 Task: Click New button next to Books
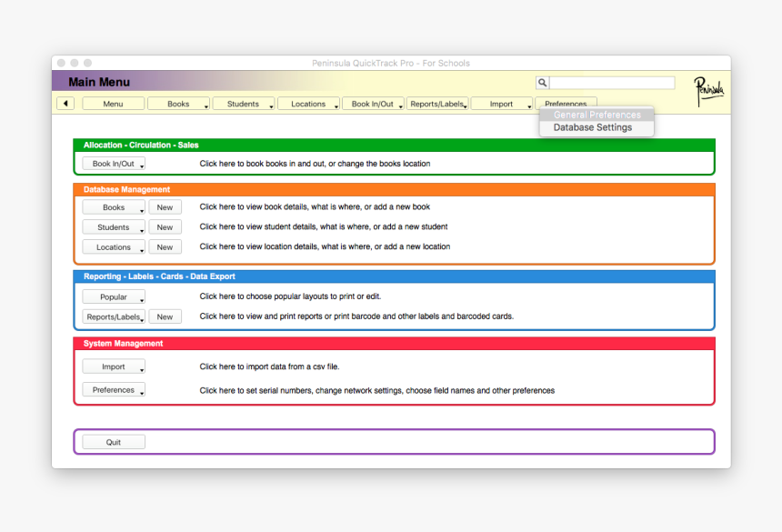[x=165, y=207]
